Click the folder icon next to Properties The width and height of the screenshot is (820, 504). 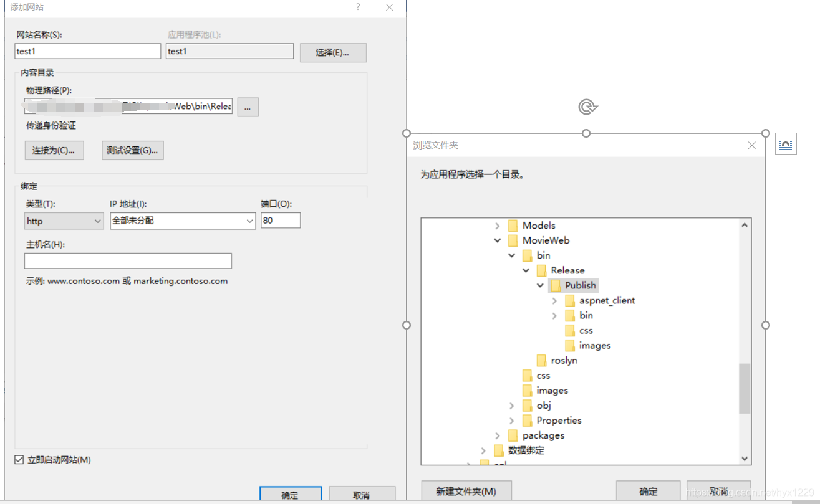pyautogui.click(x=527, y=421)
